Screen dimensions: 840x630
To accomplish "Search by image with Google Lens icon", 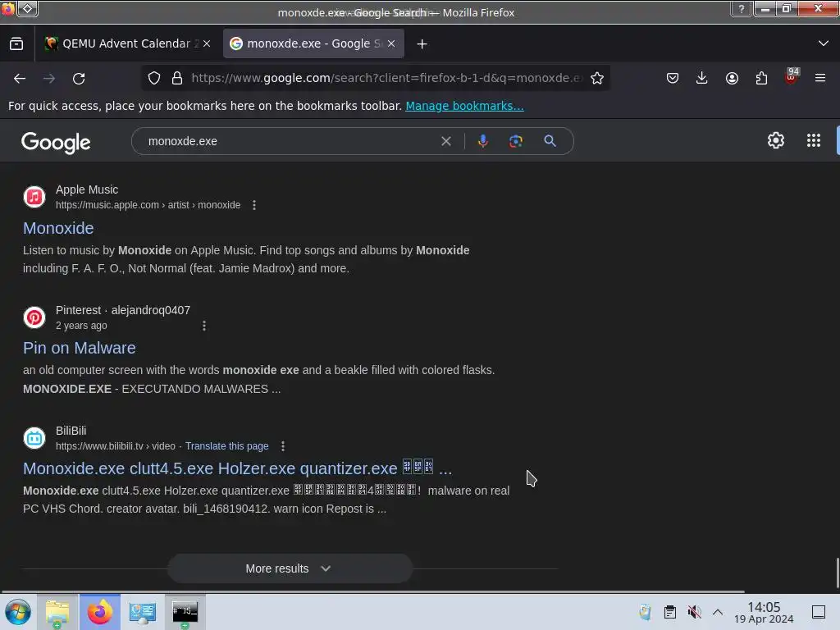I will 515,141.
